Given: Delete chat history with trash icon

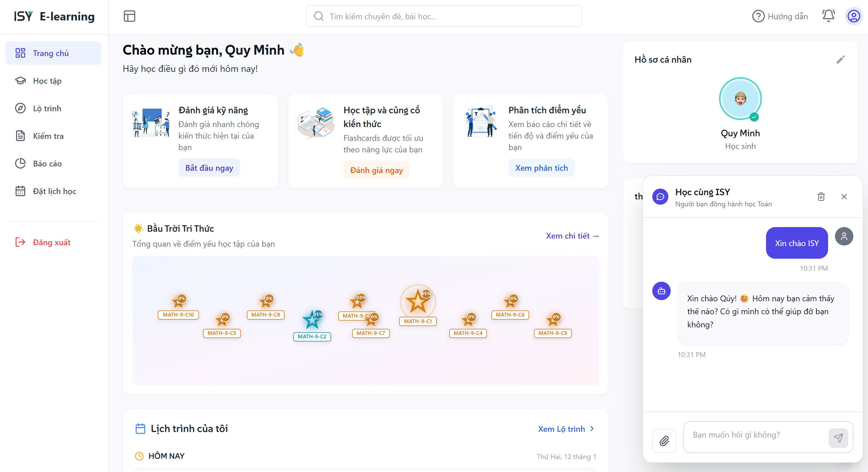Looking at the screenshot, I should [821, 197].
